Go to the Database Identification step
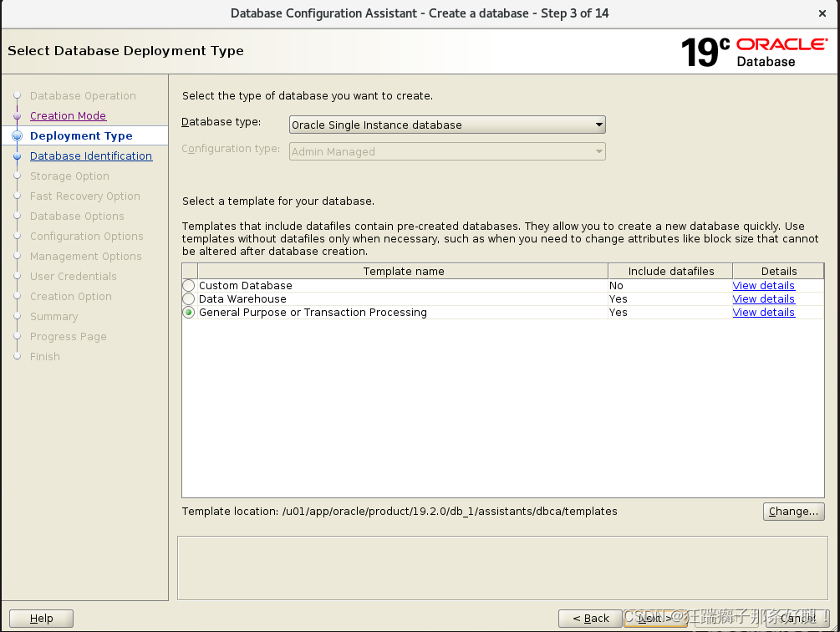 pos(91,155)
